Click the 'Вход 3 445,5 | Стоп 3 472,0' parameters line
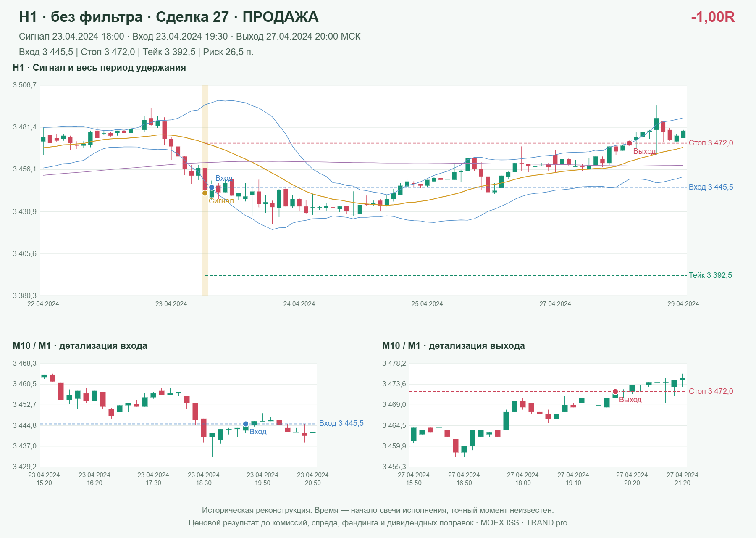The height and width of the screenshot is (538, 756). 136,52
